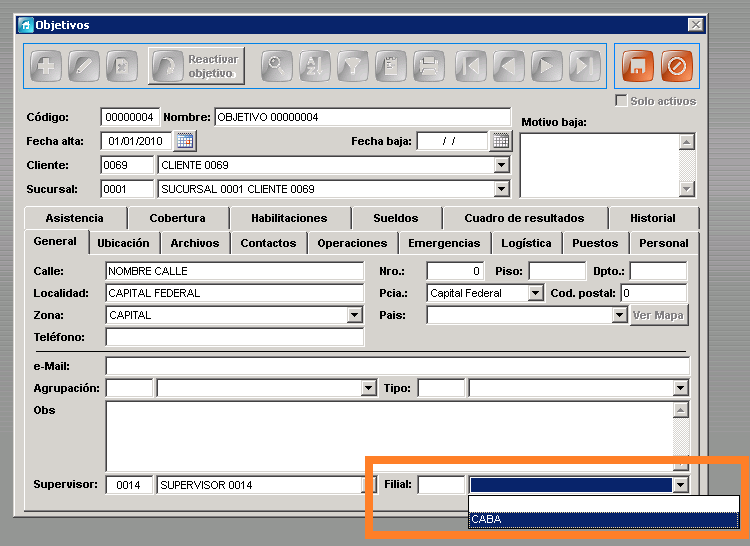
Task: Expand the Pcia. dropdown
Action: 536,293
